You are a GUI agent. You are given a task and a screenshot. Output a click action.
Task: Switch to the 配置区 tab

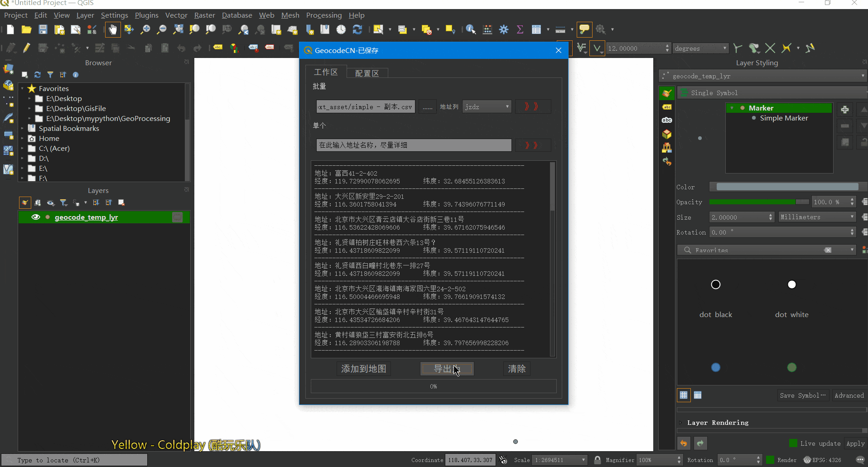(x=367, y=73)
